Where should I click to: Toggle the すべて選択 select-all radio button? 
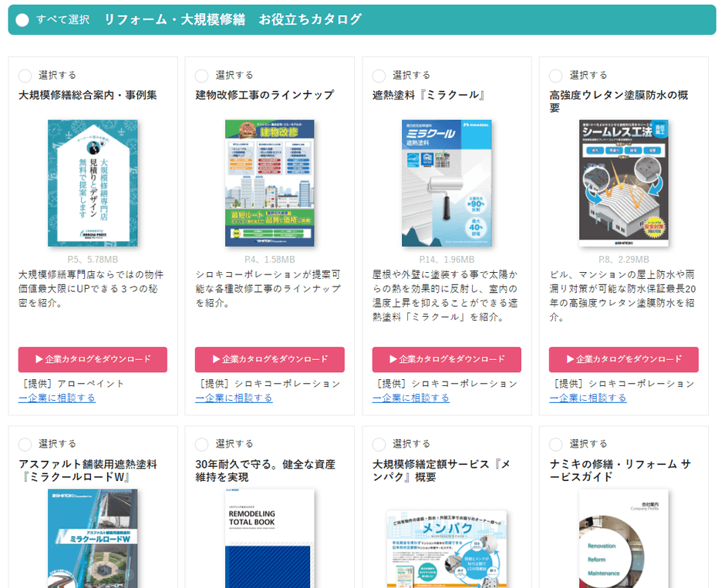click(22, 20)
